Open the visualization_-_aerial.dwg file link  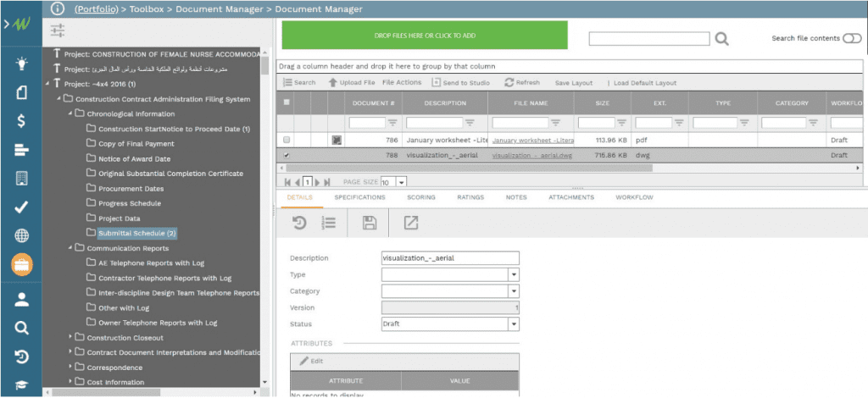point(532,156)
